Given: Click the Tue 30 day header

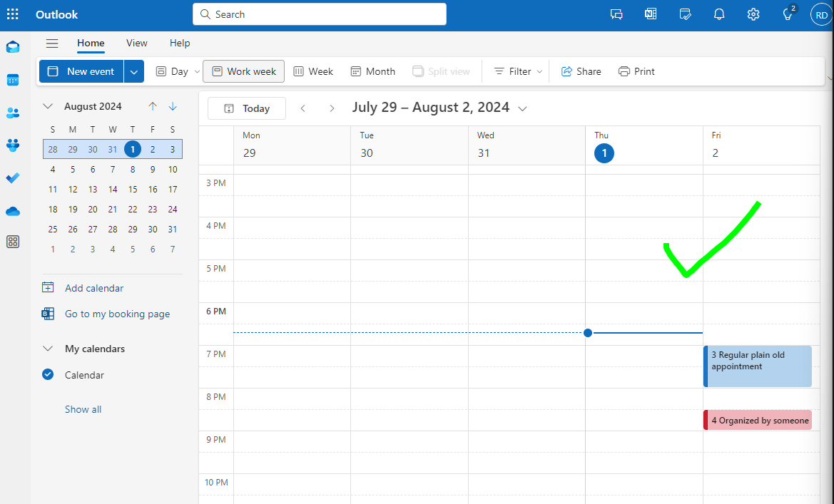Looking at the screenshot, I should pyautogui.click(x=410, y=145).
